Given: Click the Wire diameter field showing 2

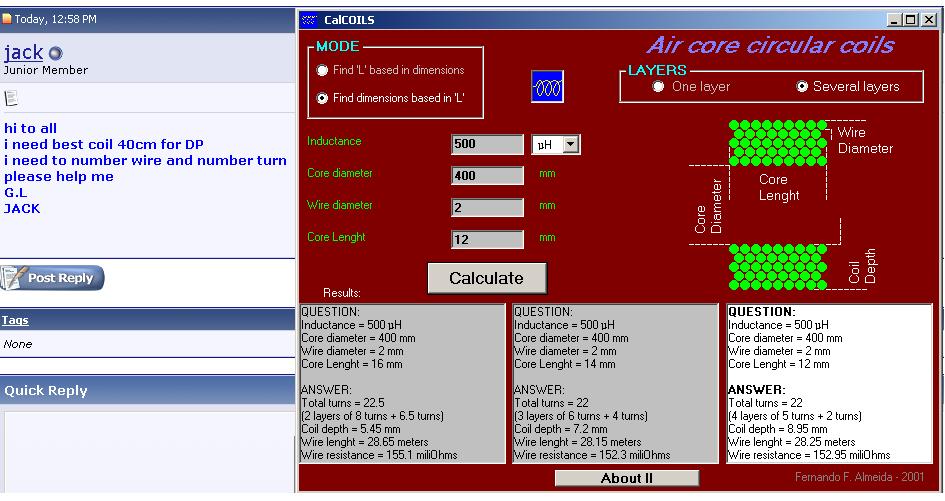Looking at the screenshot, I should click(487, 207).
